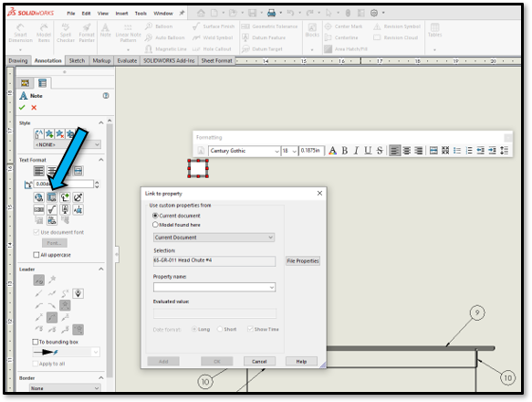Toggle To bounding box checkbox
532x402 pixels.
[35, 342]
